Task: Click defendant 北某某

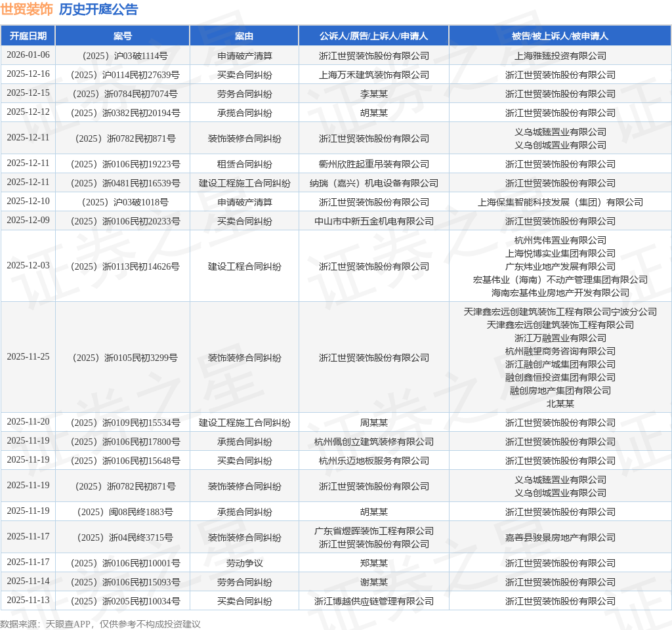Action: pyautogui.click(x=560, y=404)
